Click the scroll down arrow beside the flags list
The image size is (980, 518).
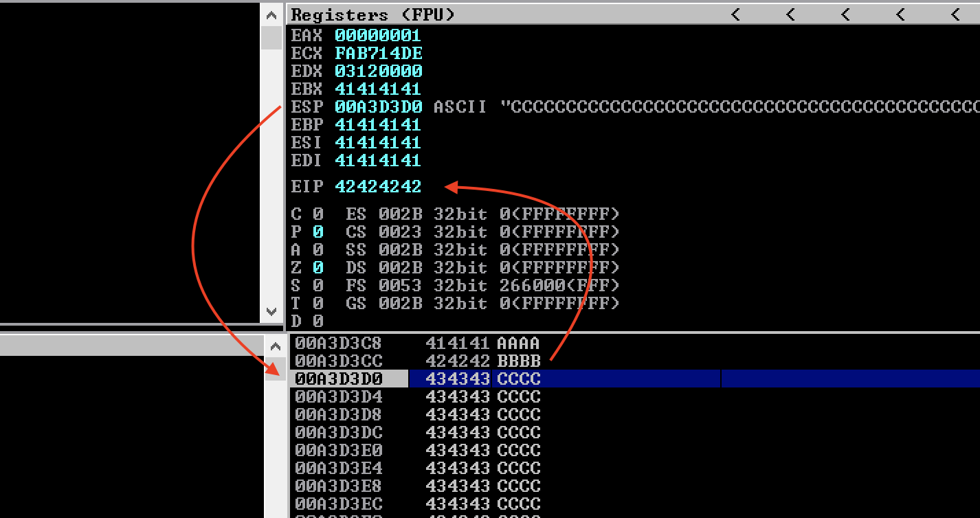click(x=272, y=312)
